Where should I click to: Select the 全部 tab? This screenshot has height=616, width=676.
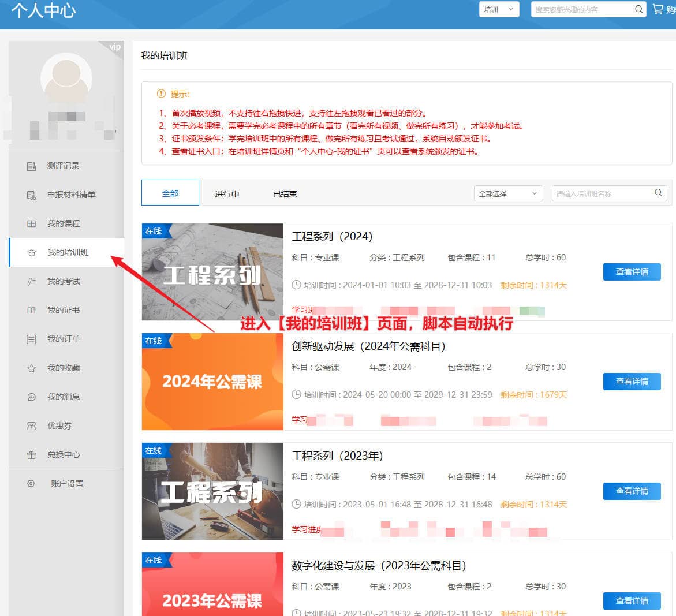coord(170,193)
